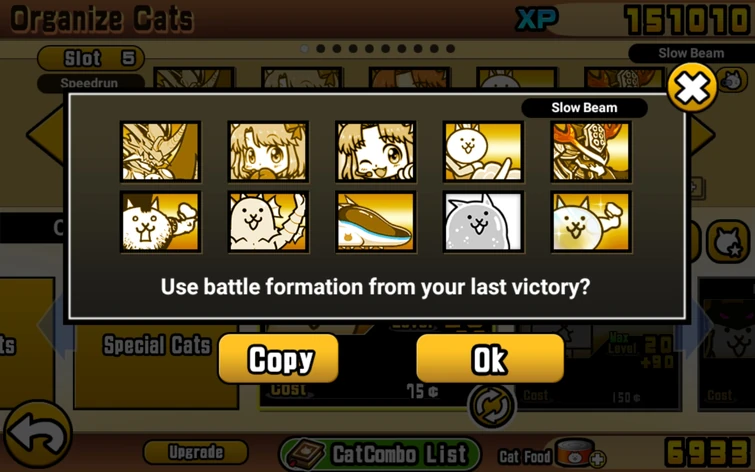Select the blonde girl with bow unit
755x472 pixels.
pyautogui.click(x=268, y=152)
